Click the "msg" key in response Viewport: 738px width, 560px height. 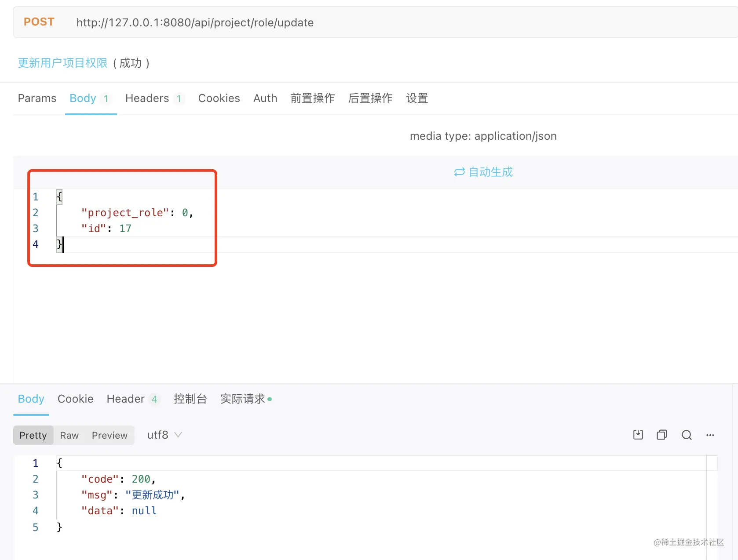coord(97,495)
